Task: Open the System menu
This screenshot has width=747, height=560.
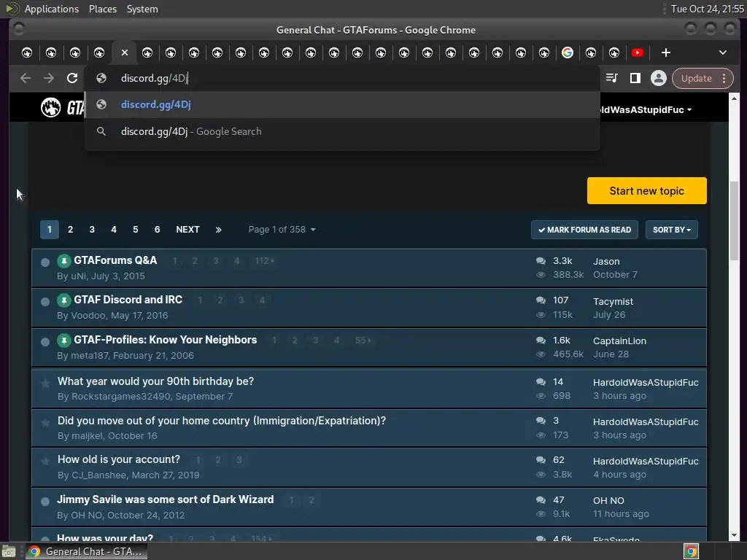Action: pyautogui.click(x=142, y=9)
